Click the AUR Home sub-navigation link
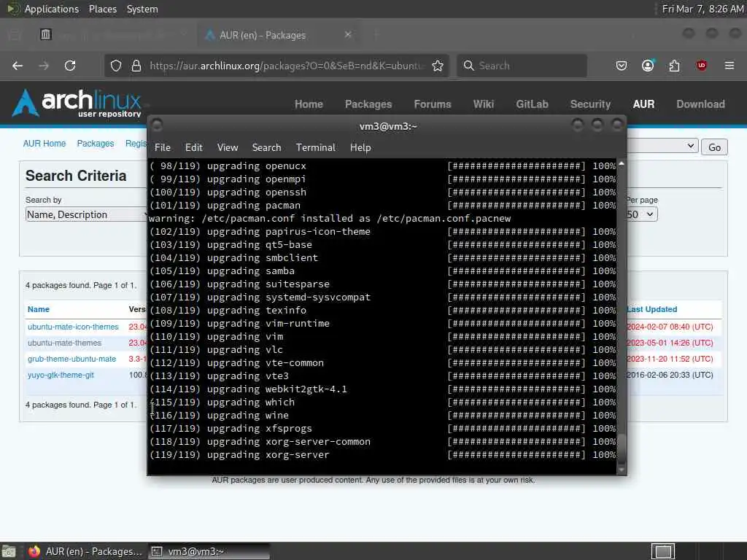Screen dimensions: 747x560 pos(44,144)
